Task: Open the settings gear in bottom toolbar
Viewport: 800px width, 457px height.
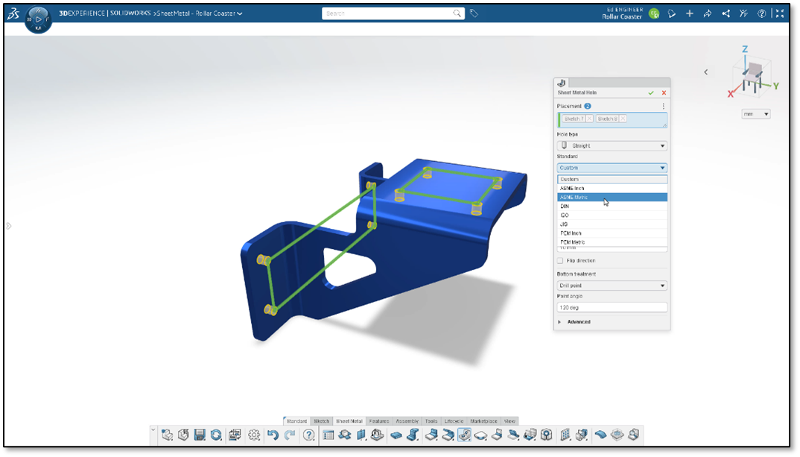Action: coord(254,435)
